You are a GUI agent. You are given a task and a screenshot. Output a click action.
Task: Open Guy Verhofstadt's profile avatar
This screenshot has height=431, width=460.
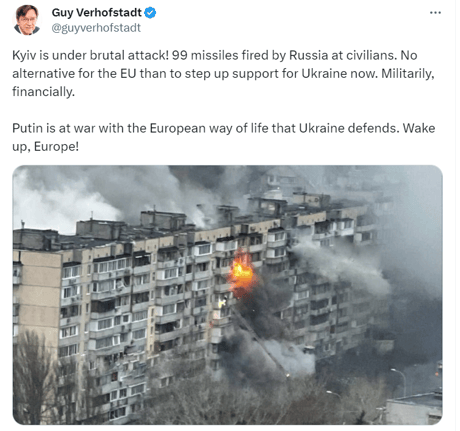click(27, 20)
